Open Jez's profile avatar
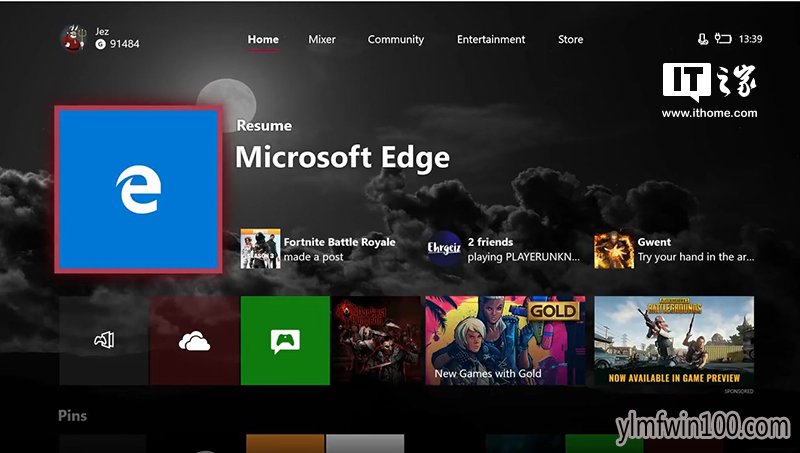The height and width of the screenshot is (453, 800). 73,38
